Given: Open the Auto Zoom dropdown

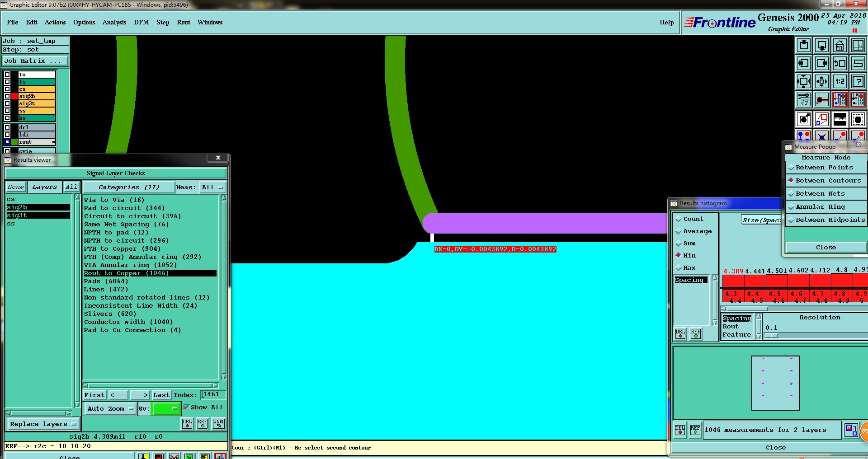Looking at the screenshot, I should point(111,409).
